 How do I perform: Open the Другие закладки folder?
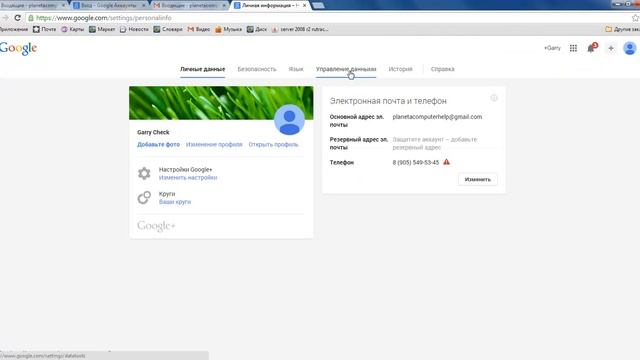tap(622, 29)
